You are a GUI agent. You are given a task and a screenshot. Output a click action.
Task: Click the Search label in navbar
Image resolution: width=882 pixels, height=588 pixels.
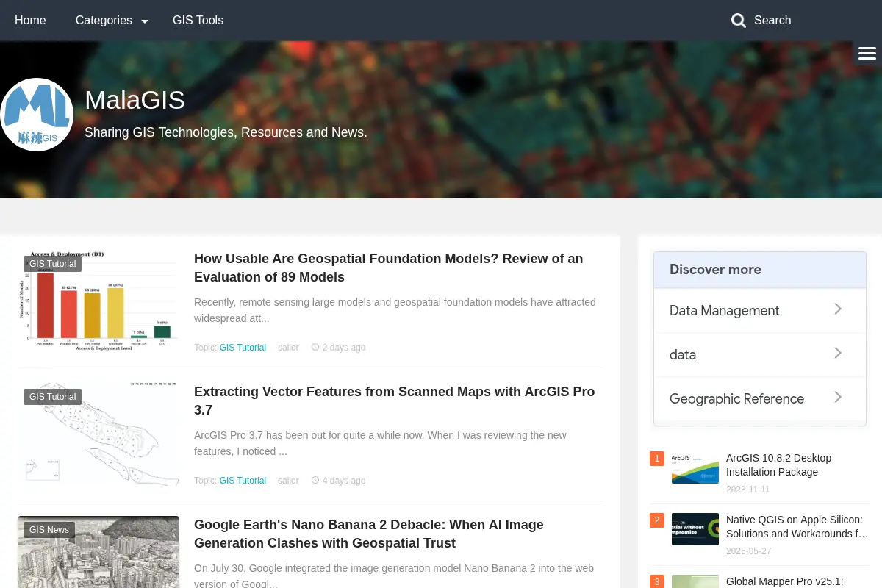point(772,21)
